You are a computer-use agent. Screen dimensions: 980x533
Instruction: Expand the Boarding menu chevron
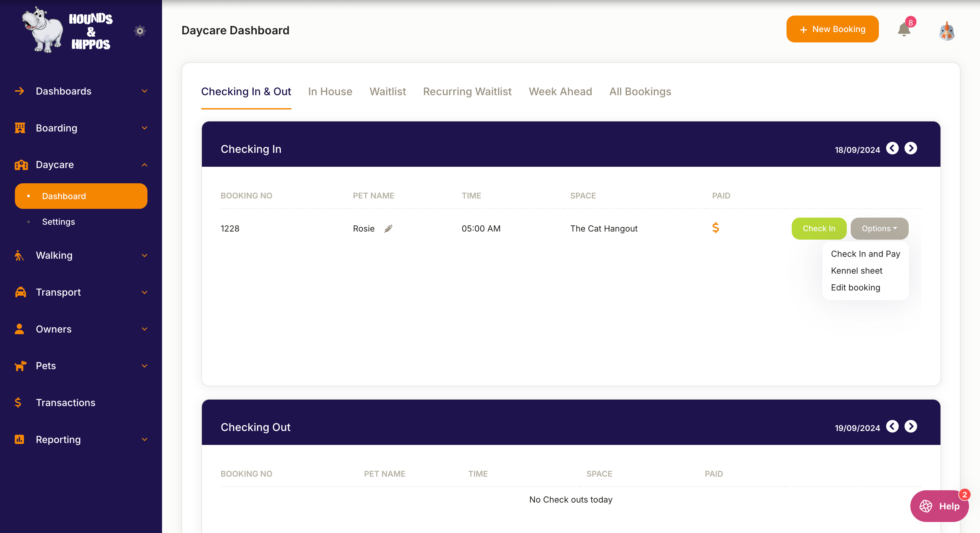145,128
